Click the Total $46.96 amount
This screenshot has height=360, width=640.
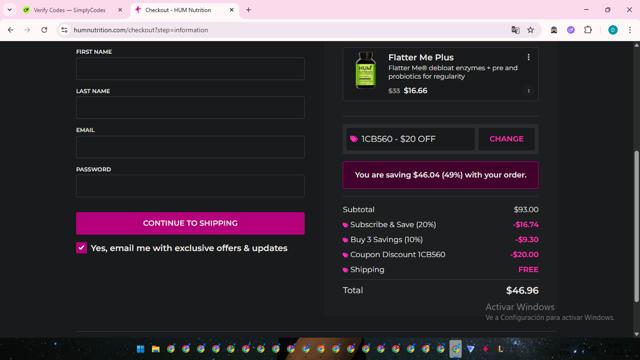(522, 291)
